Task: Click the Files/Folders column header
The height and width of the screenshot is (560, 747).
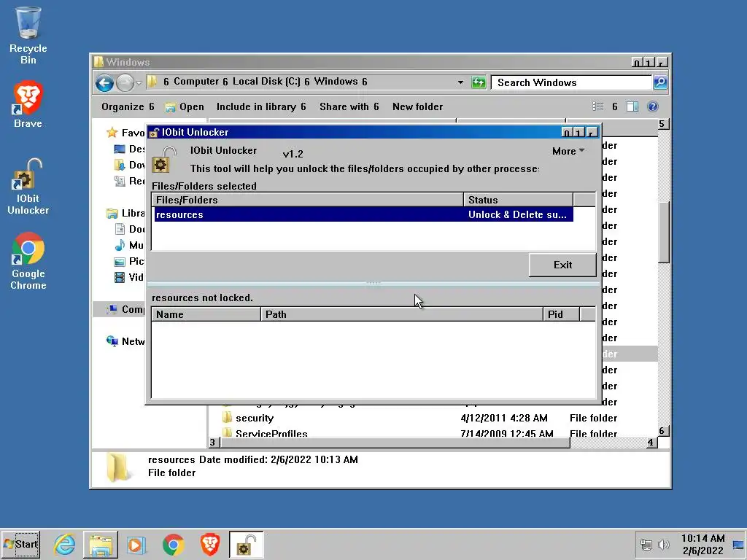Action: 308,200
